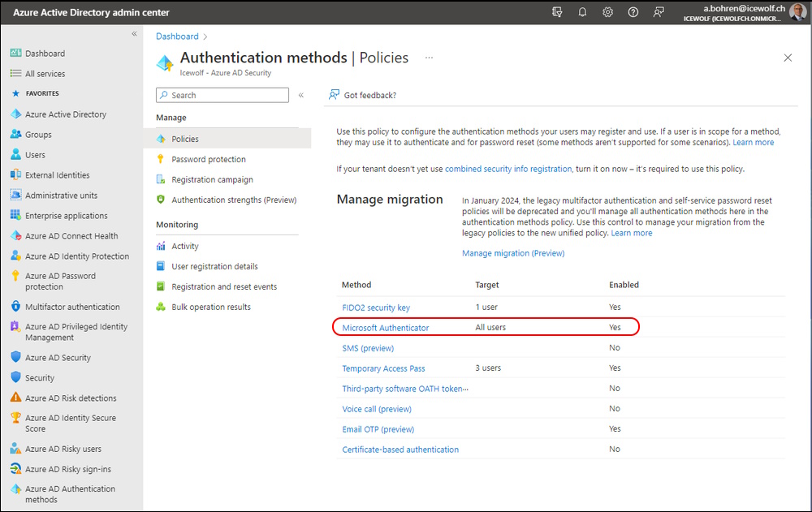Click the Dashboard breadcrumb link
The image size is (812, 512).
(177, 37)
